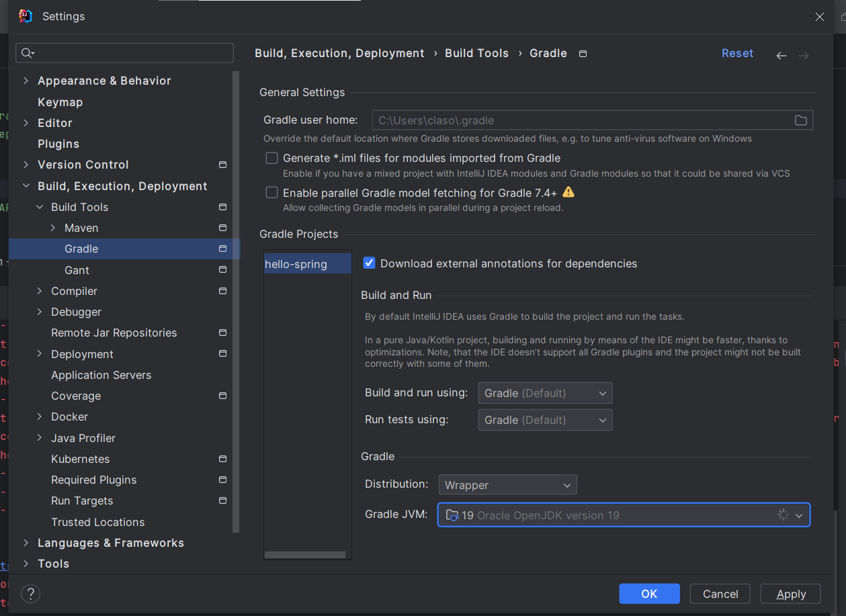The image size is (846, 616).
Task: Click the project icon beside Run Targets
Action: click(x=223, y=500)
